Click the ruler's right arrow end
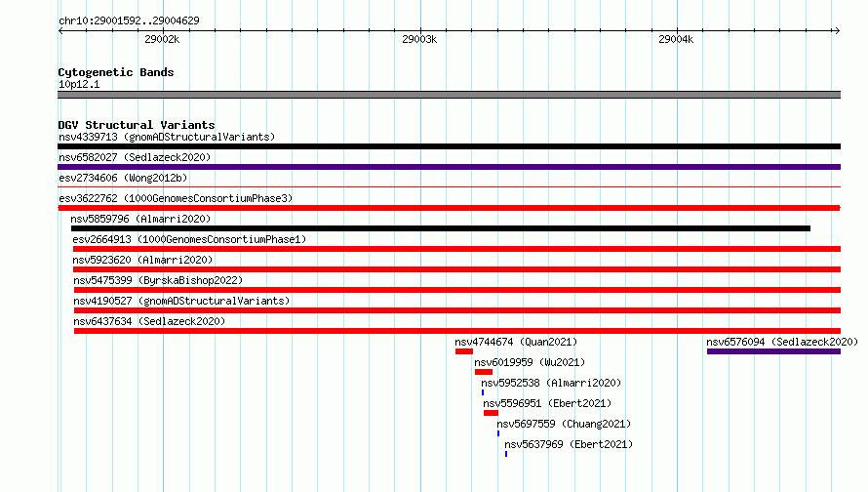868x492 pixels. click(837, 30)
